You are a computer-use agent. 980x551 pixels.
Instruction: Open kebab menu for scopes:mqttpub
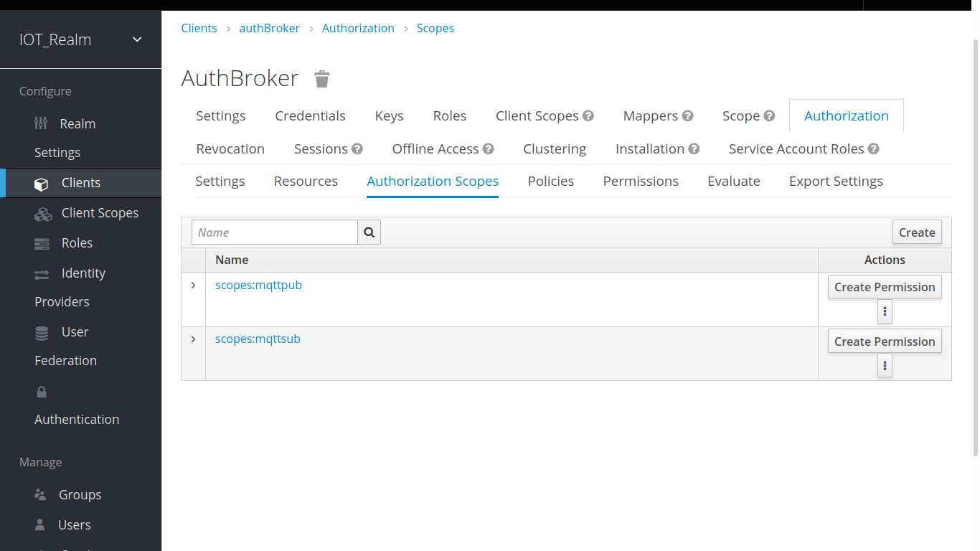[x=885, y=311]
